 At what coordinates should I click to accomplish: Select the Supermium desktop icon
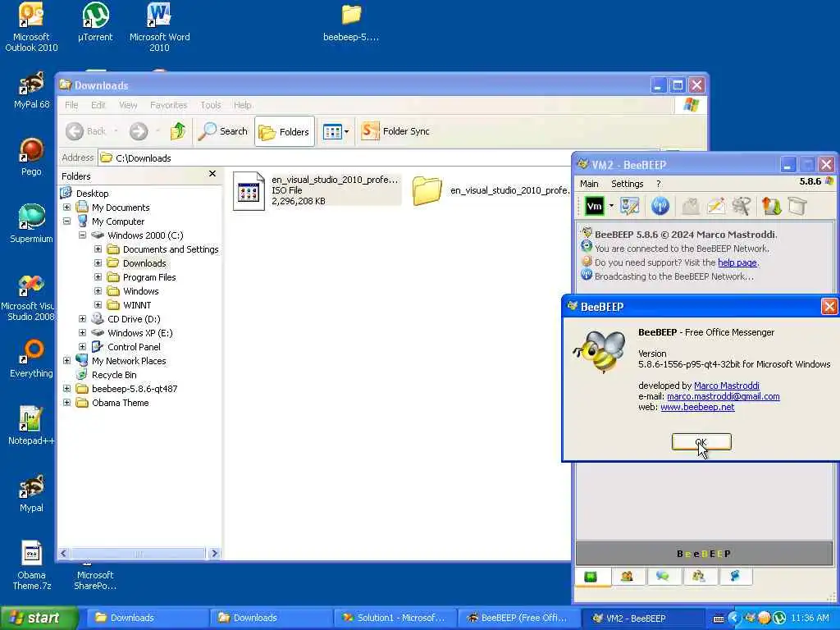[x=31, y=224]
